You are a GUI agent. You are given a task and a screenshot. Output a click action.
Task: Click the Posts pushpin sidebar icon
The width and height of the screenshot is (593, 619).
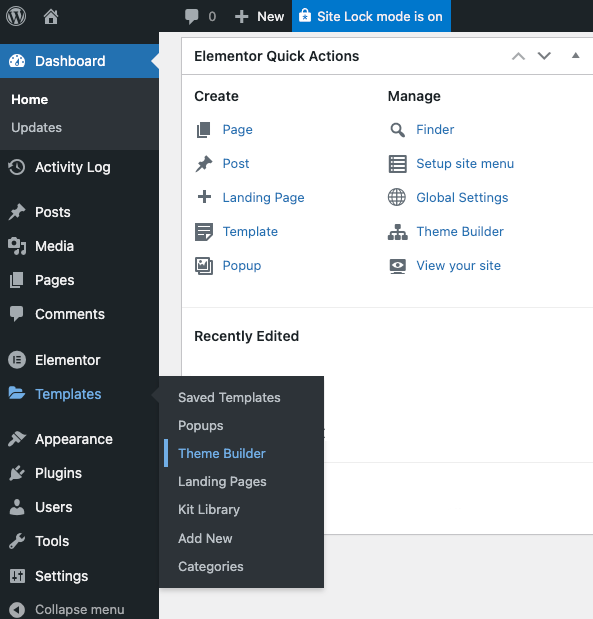coord(17,212)
